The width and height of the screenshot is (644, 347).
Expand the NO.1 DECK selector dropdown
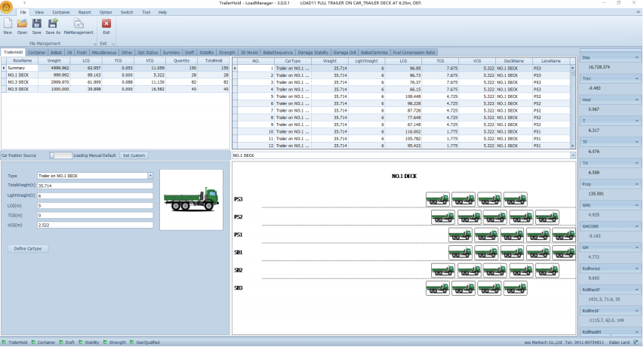click(x=574, y=155)
